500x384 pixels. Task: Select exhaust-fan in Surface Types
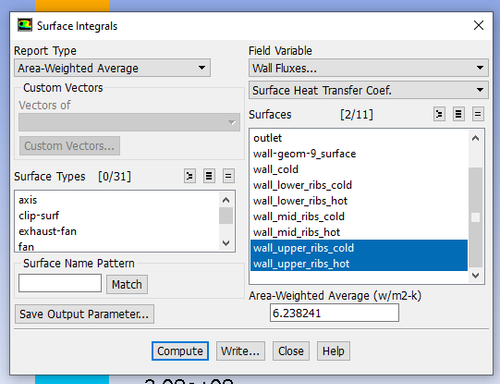(x=117, y=231)
